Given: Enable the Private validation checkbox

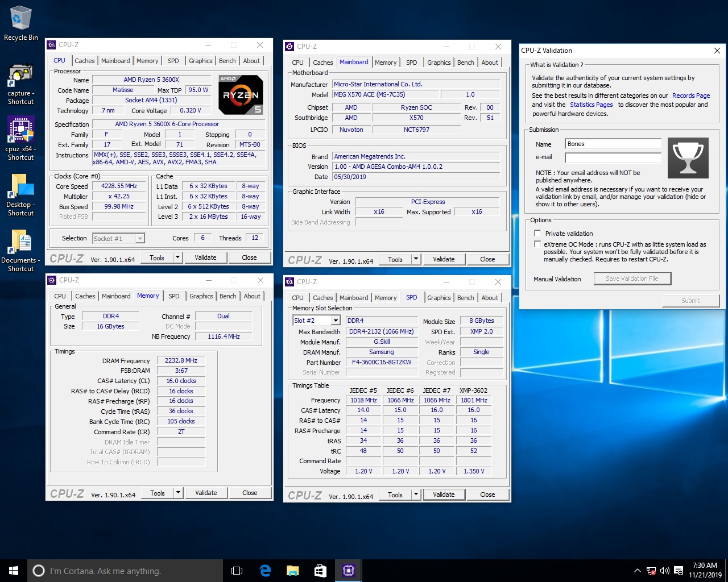Looking at the screenshot, I should (537, 233).
